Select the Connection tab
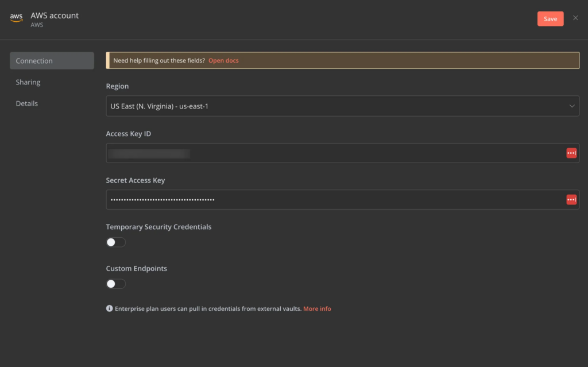 coord(52,61)
